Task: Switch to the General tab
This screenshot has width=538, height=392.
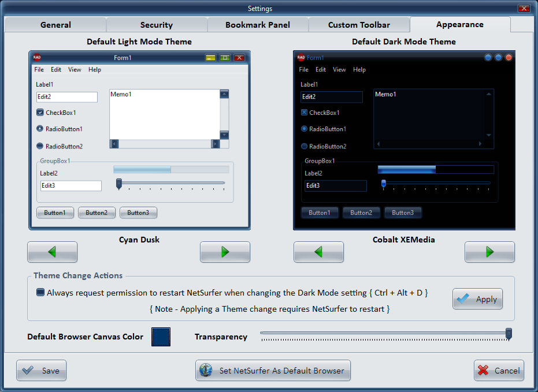Action: (55, 25)
